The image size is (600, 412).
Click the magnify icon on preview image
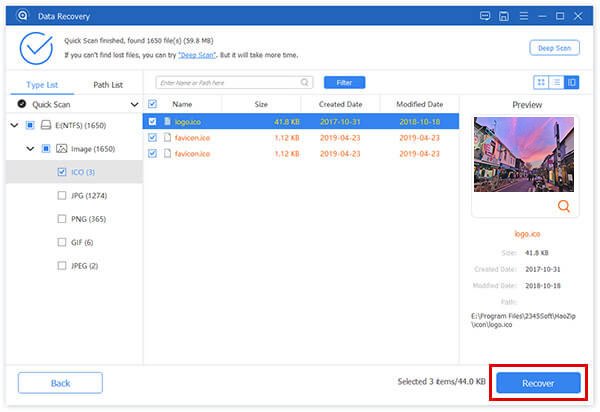(564, 206)
